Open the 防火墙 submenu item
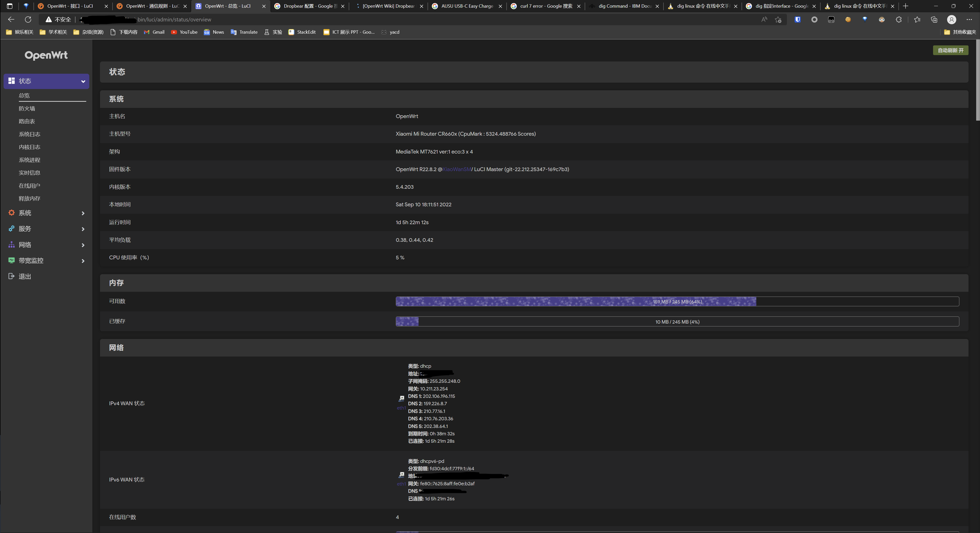980x533 pixels. (x=27, y=108)
